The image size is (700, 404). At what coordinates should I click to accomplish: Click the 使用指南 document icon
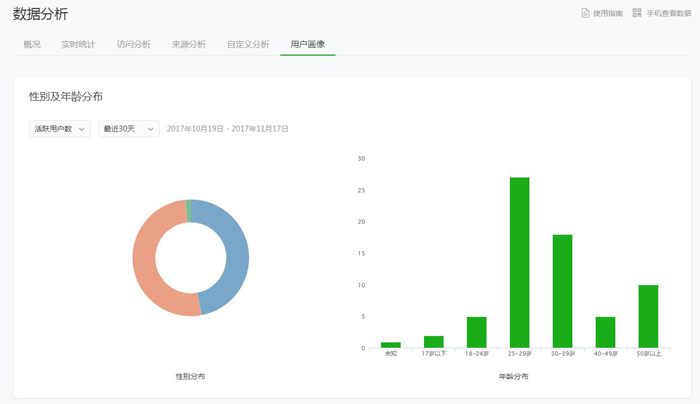(586, 13)
